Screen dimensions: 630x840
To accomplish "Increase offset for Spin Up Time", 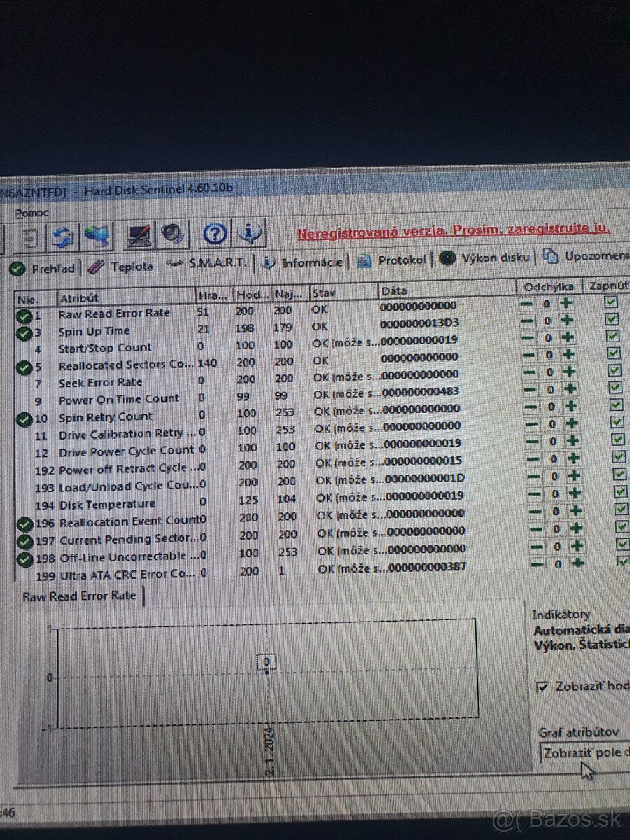I will [567, 320].
